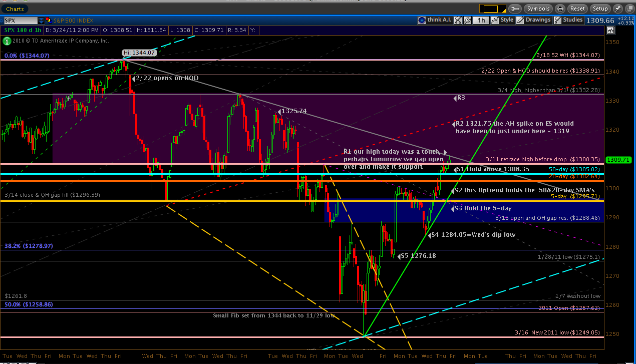Screen dimensions: 636x364
Task: Click the green info icon near copyright
Action: point(7,41)
